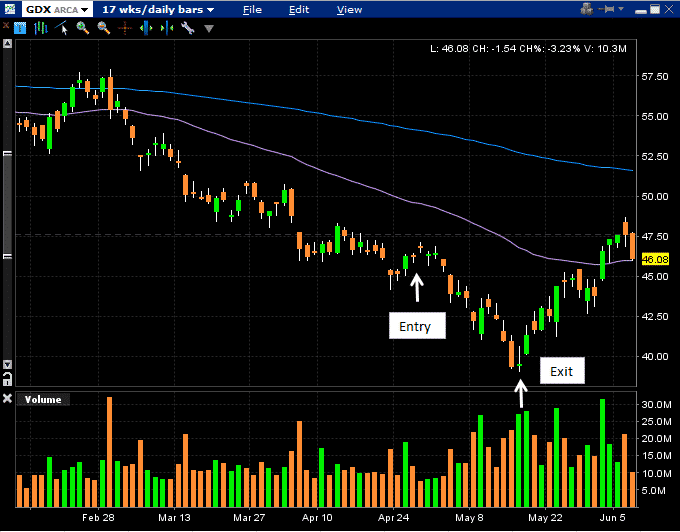Click the 57.50 price axis label
The height and width of the screenshot is (532, 680).
click(x=654, y=76)
